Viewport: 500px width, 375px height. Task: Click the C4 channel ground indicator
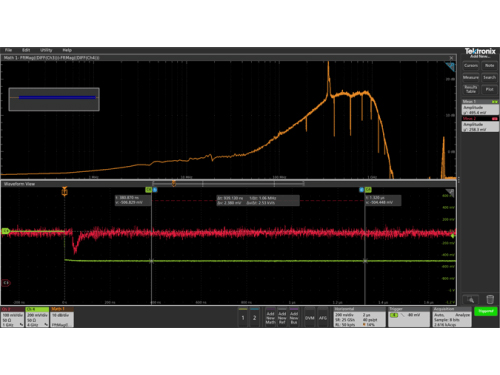click(6, 231)
